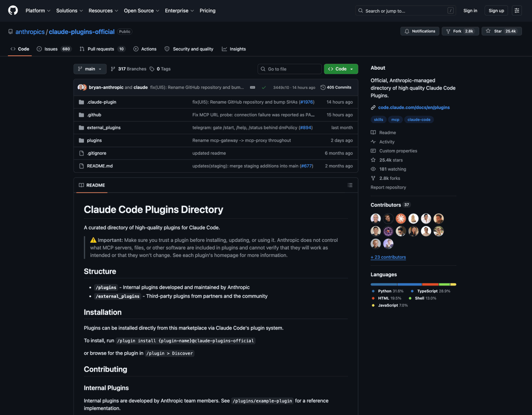The height and width of the screenshot is (415, 532).
Task: Click the 'updated readme' commit message
Action: [x=209, y=153]
